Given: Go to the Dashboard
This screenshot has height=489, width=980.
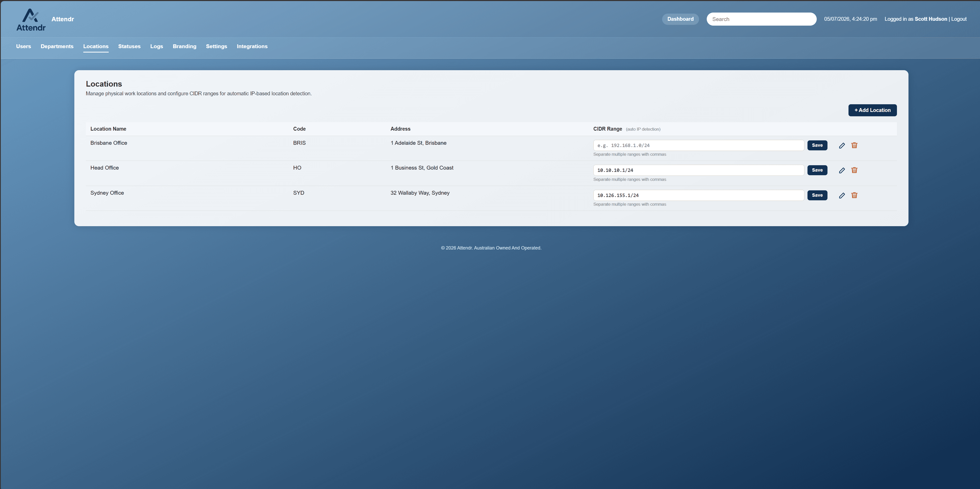Looking at the screenshot, I should tap(680, 19).
